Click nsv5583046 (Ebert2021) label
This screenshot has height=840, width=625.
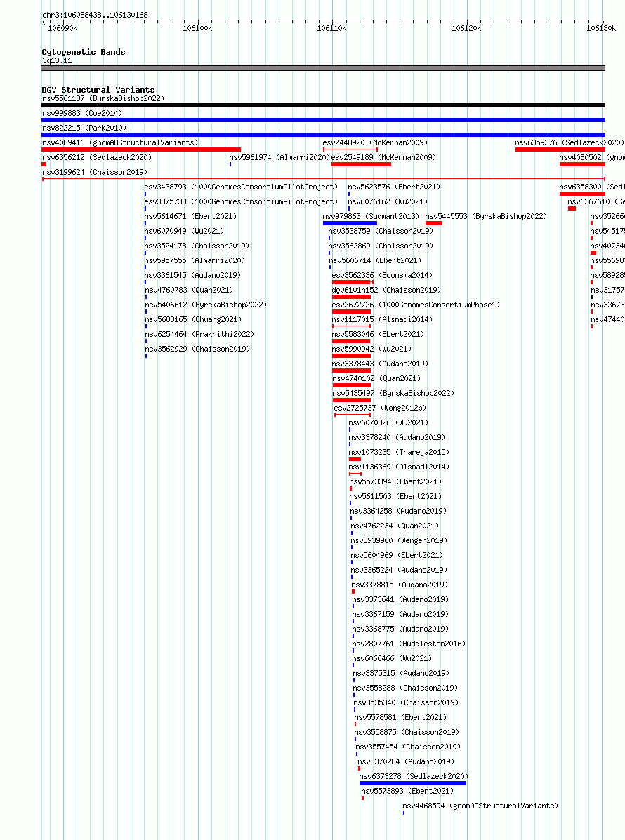pos(378,334)
